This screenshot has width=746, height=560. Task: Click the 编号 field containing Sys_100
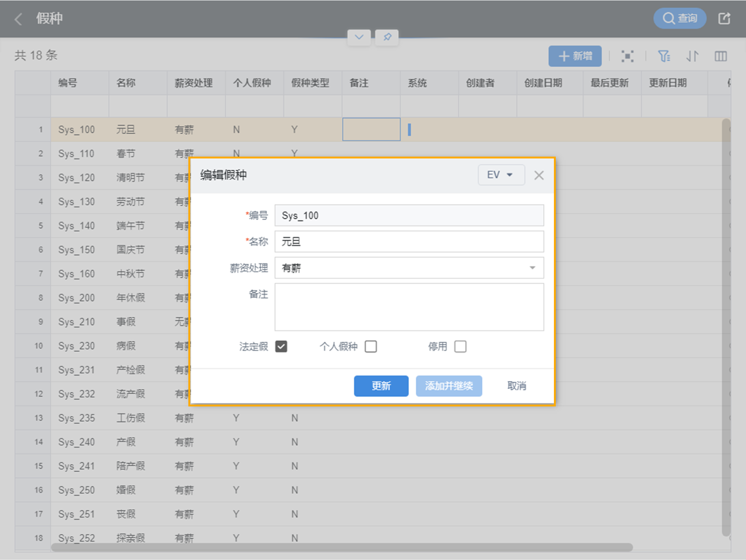click(409, 215)
